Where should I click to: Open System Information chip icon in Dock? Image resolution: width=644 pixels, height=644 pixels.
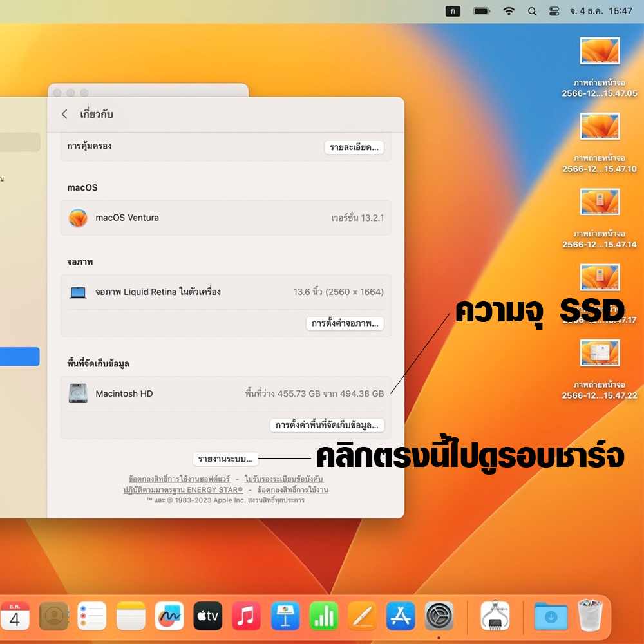[x=495, y=616]
